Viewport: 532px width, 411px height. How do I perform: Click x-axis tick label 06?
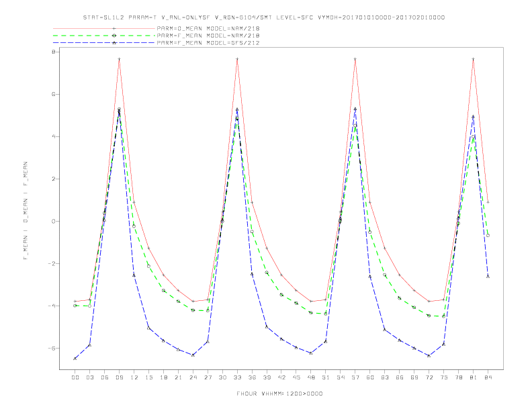tap(105, 377)
